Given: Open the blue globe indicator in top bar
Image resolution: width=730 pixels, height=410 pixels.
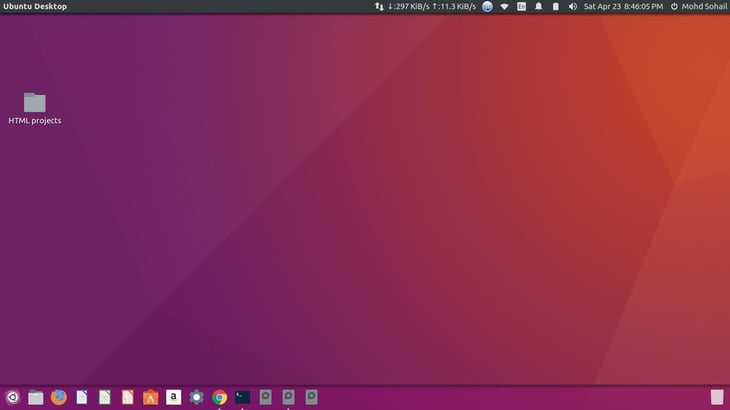Looking at the screenshot, I should pos(487,7).
